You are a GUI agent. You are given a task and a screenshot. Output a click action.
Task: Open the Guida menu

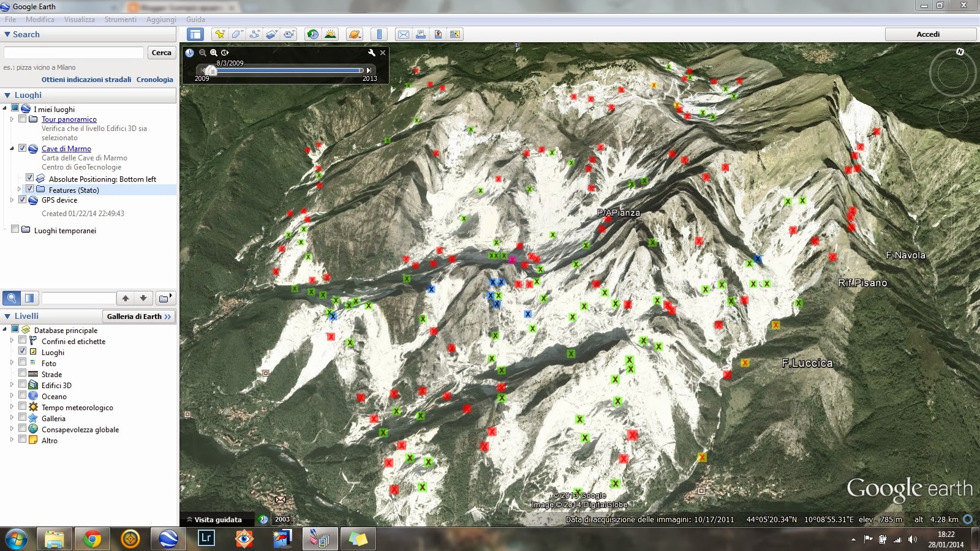coord(196,20)
